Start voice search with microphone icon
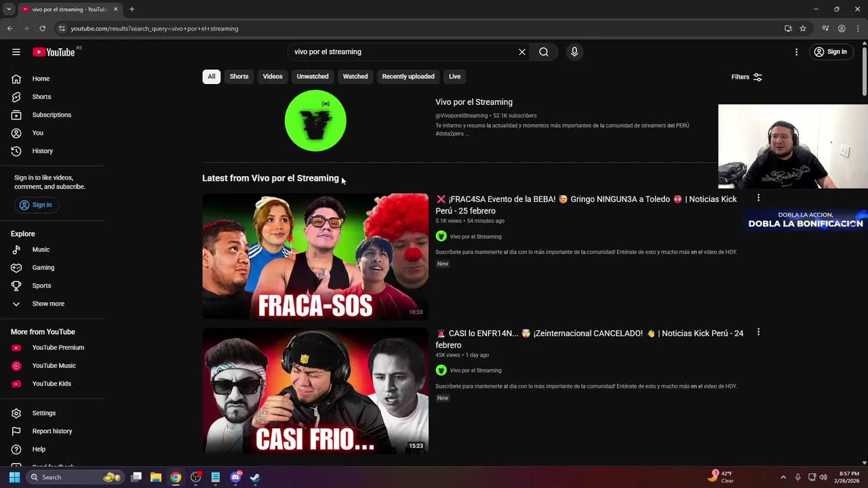This screenshot has height=488, width=868. (x=574, y=52)
